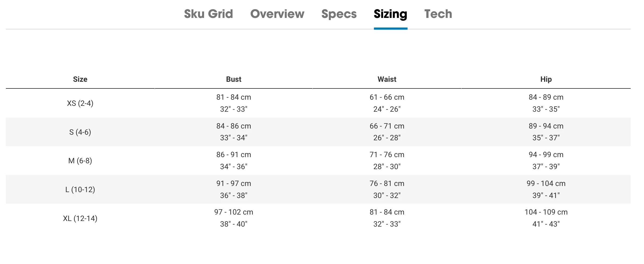Click the active Sizing tab
Viewport: 644px width, 264px height.
coord(390,14)
